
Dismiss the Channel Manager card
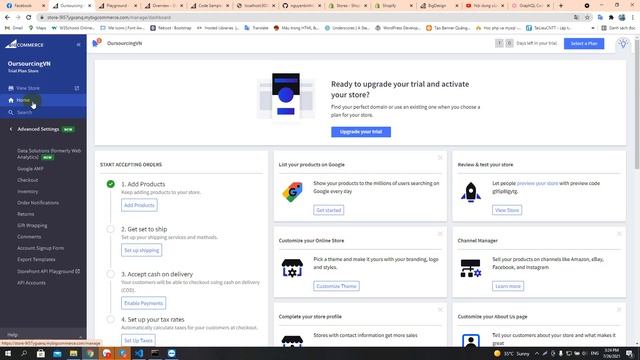(619, 234)
